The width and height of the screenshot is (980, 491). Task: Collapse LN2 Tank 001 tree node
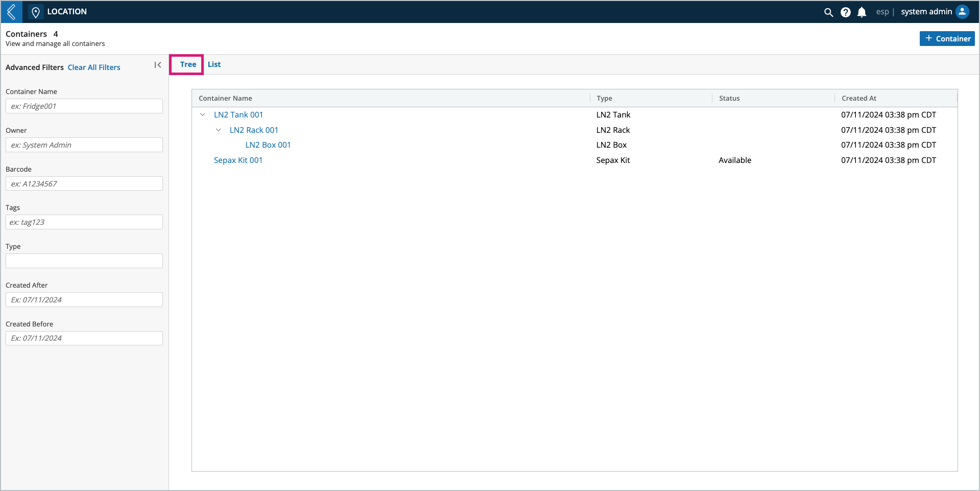(x=203, y=115)
